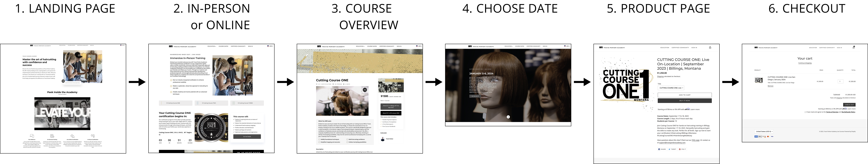Open the Title dropdown on the Product Page
868x164 pixels.
tap(671, 88)
